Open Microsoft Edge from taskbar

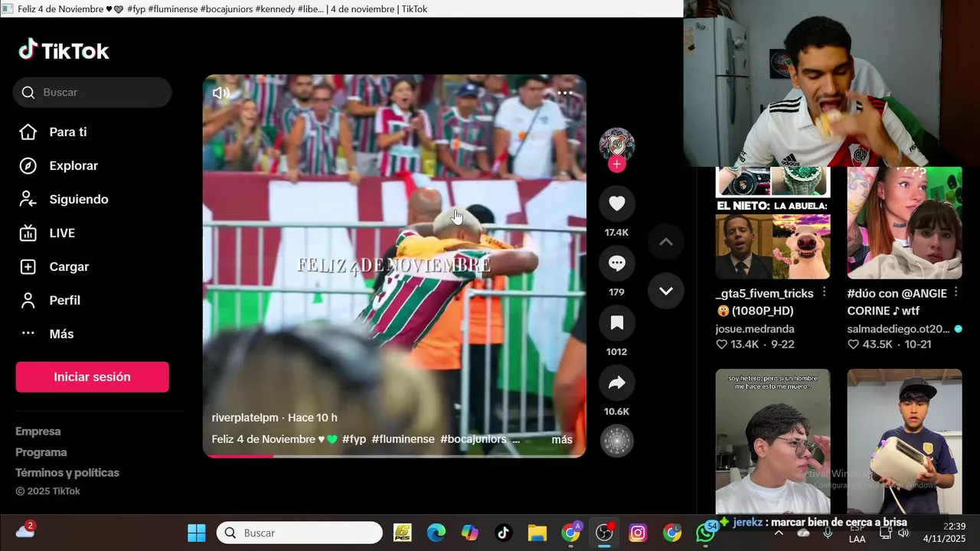[436, 533]
